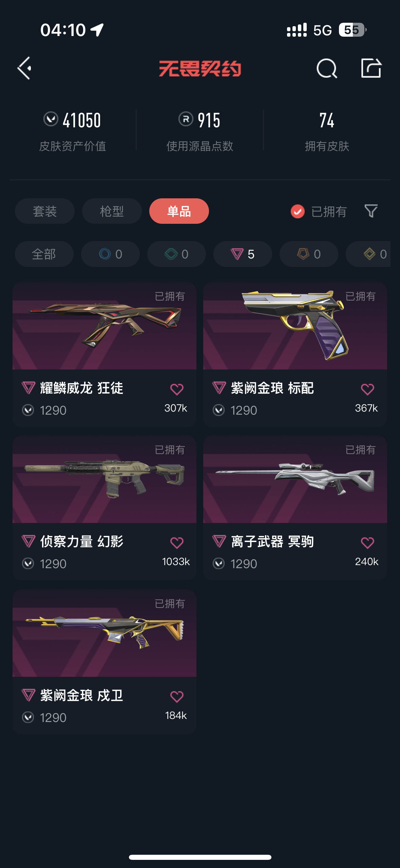Like the 离子武器 冥驹 heart icon
The width and height of the screenshot is (400, 868).
[367, 543]
